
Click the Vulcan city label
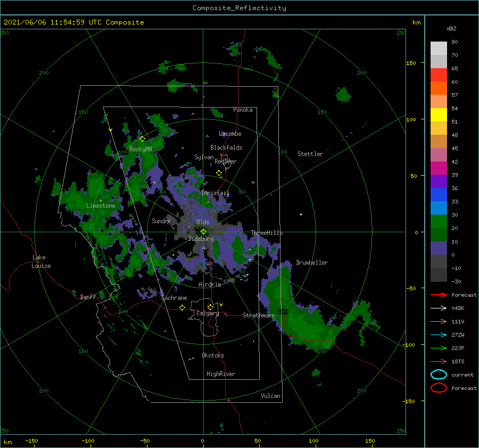click(271, 396)
